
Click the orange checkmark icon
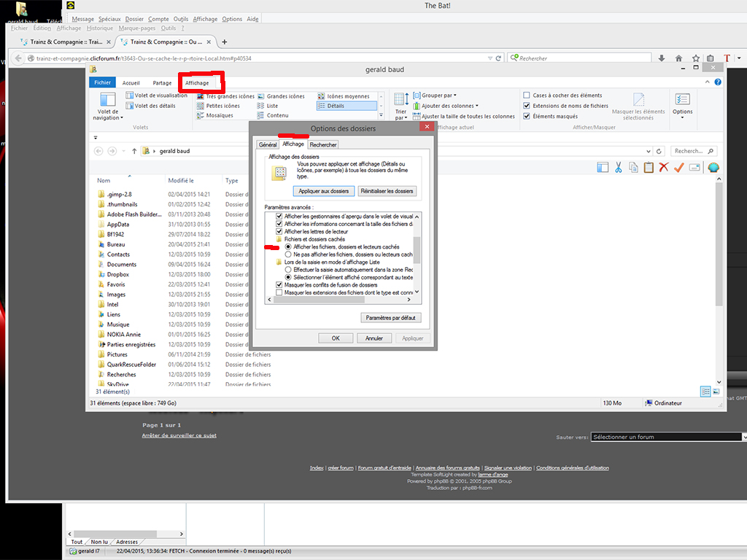[x=679, y=167]
